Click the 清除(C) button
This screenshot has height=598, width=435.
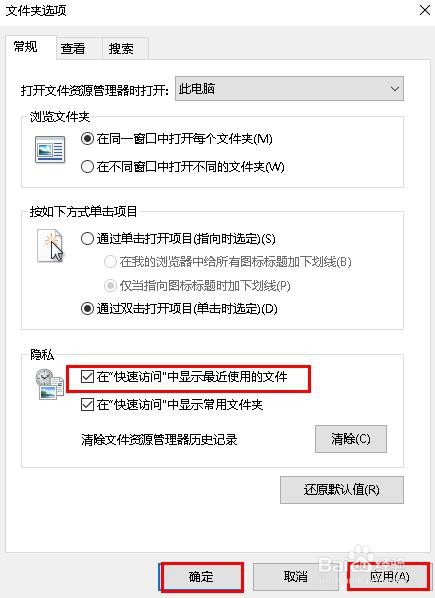click(351, 439)
